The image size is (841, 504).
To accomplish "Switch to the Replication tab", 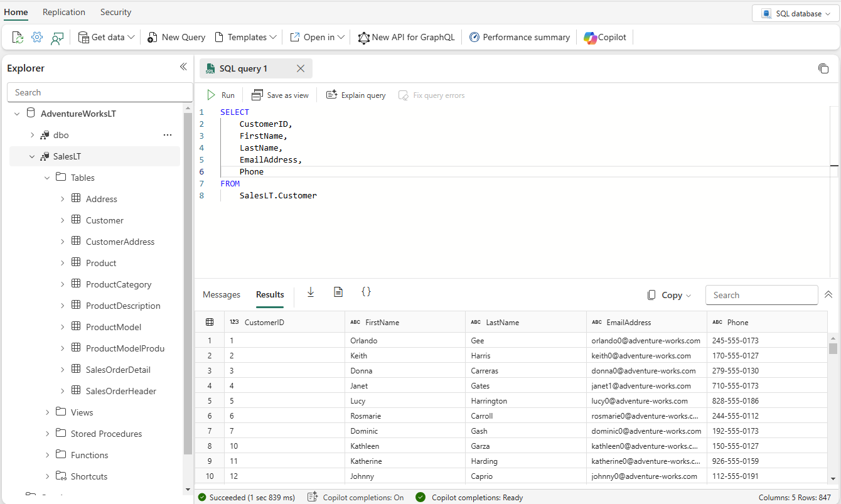I will point(64,12).
